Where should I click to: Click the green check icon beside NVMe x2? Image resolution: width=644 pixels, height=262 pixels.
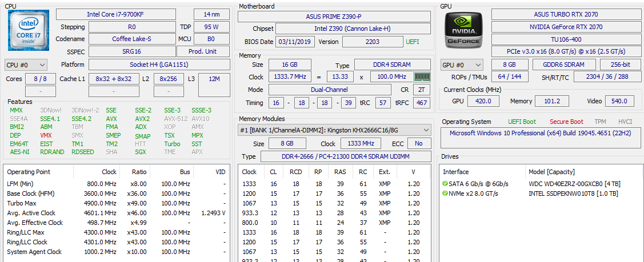tap(445, 194)
